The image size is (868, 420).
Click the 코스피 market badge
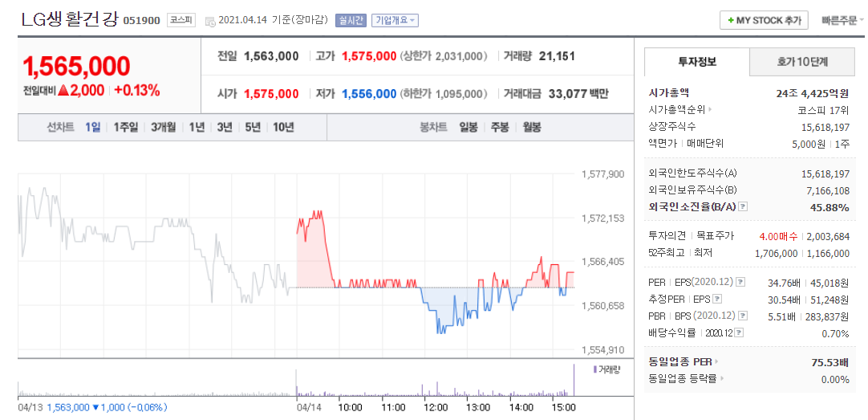pyautogui.click(x=181, y=21)
